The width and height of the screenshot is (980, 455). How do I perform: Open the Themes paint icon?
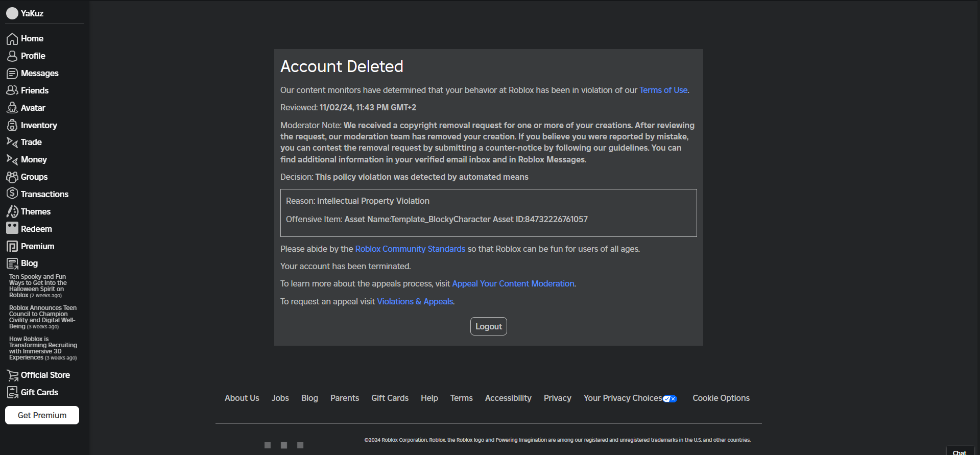tap(12, 211)
